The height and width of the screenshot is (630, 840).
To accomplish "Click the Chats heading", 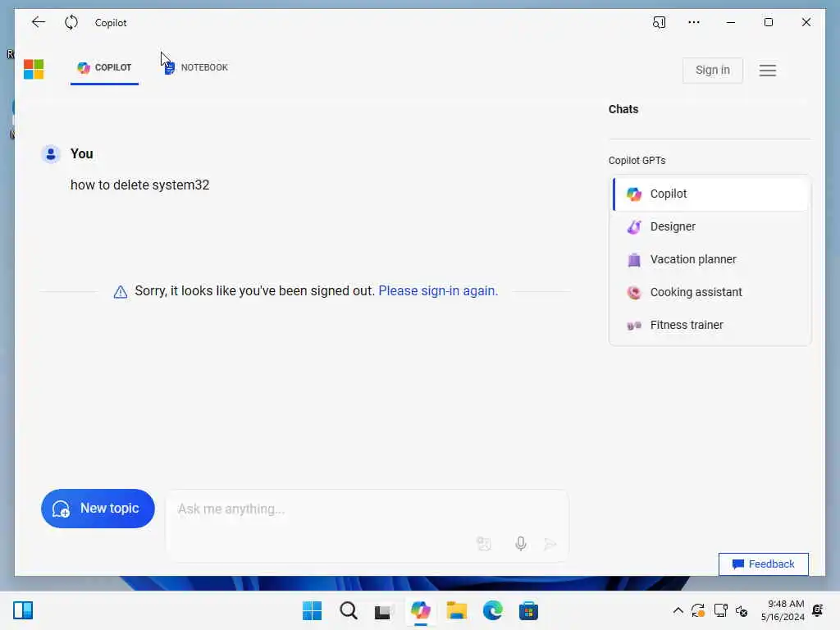I will pyautogui.click(x=623, y=109).
